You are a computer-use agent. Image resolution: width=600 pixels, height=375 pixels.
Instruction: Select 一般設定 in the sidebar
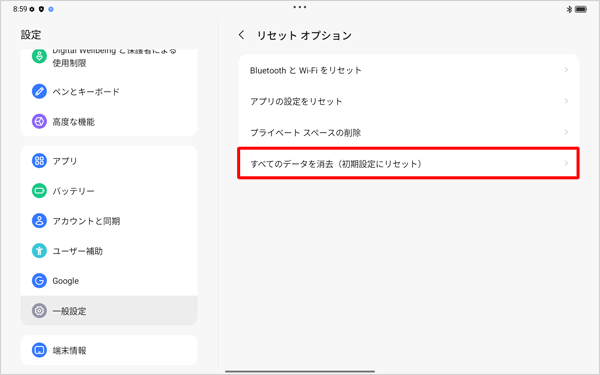(109, 311)
